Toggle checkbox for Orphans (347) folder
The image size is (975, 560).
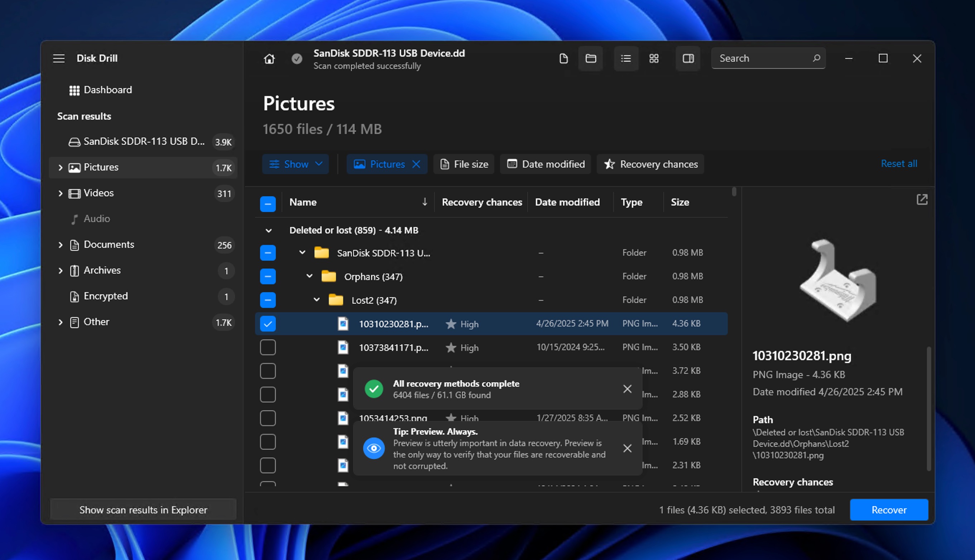(268, 276)
